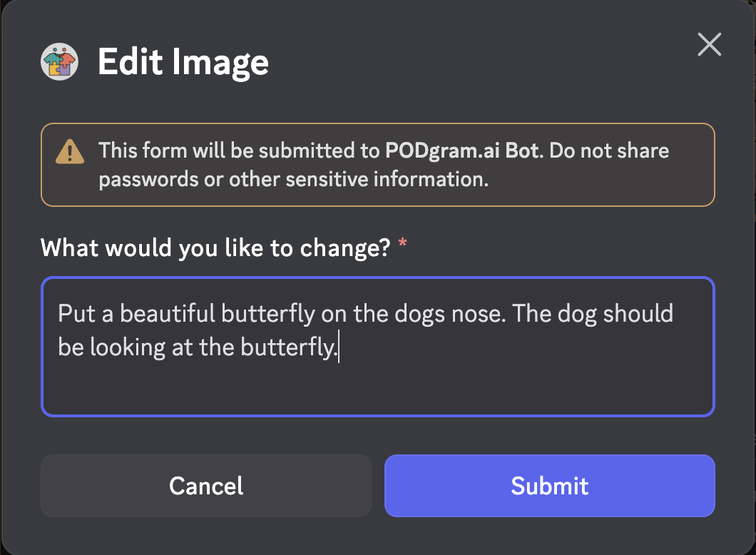The image size is (756, 555).
Task: Close the Edit Image dialog with X
Action: point(709,45)
